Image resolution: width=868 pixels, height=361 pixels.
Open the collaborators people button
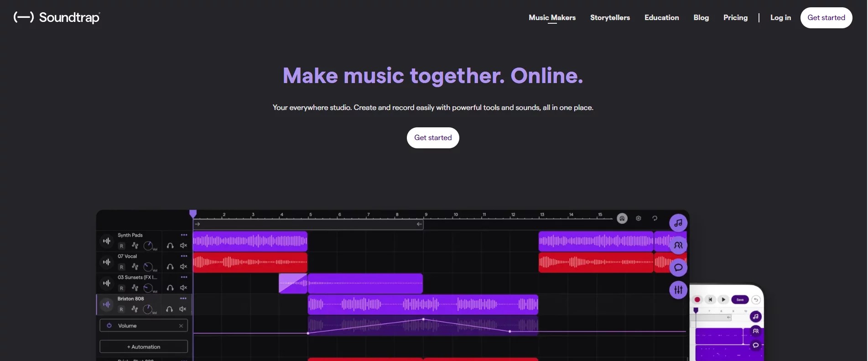[x=678, y=245]
